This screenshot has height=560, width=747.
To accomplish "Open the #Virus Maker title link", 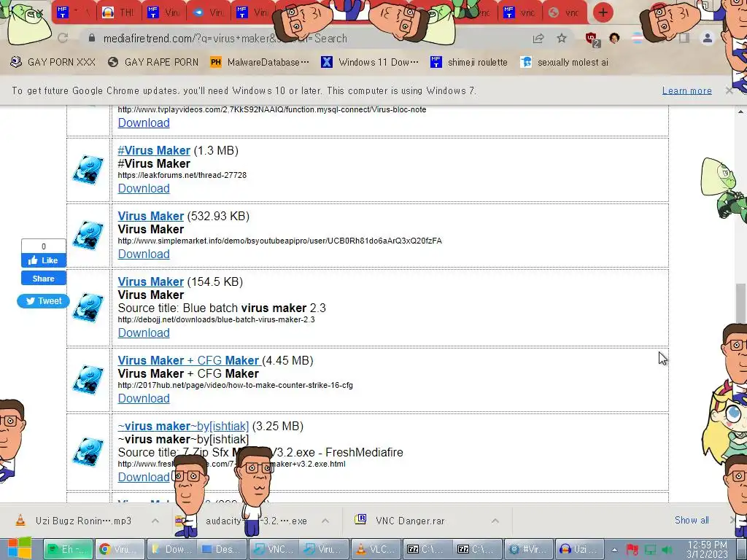I will point(154,150).
